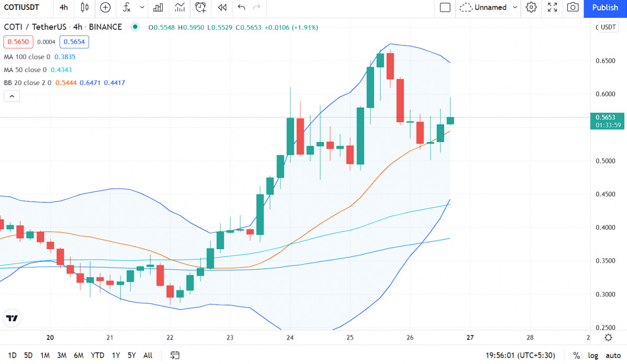Image resolution: width=627 pixels, height=364 pixels.
Task: Select the 6M date range
Action: tap(78, 355)
